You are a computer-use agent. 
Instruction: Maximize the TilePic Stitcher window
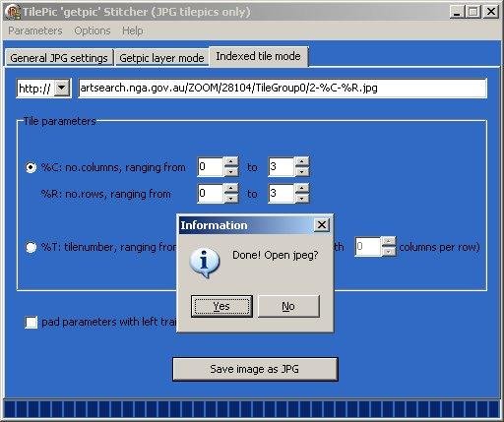(x=473, y=12)
